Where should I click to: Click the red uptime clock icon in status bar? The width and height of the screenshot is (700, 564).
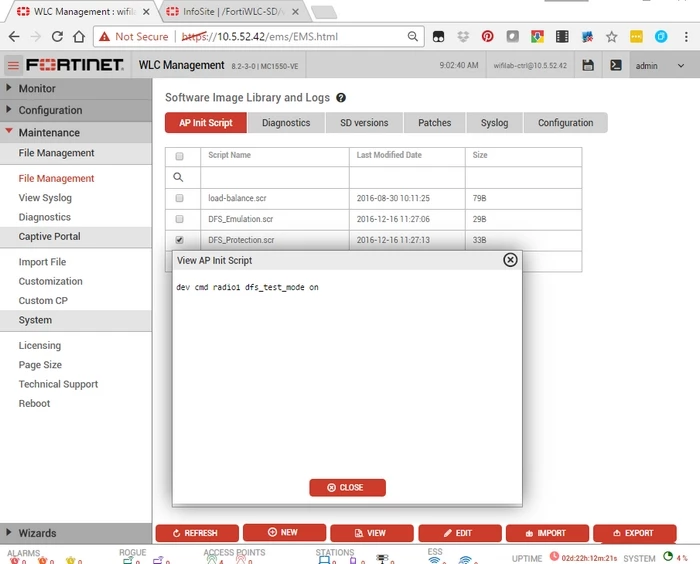coord(554,556)
